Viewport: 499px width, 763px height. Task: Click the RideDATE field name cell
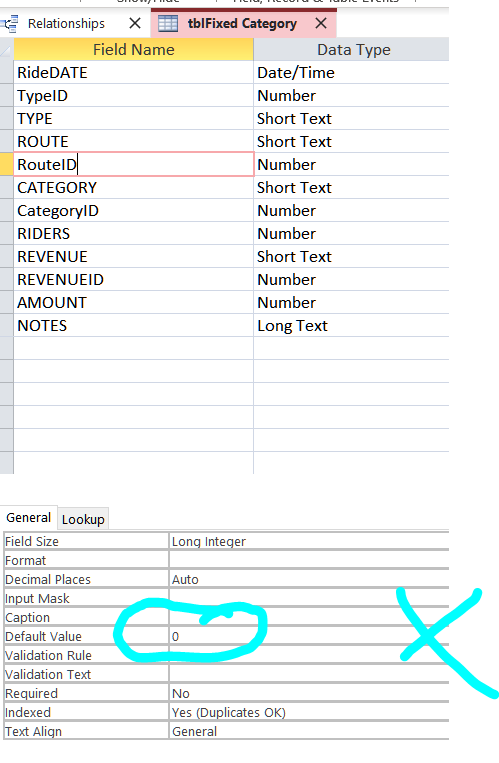coord(133,73)
